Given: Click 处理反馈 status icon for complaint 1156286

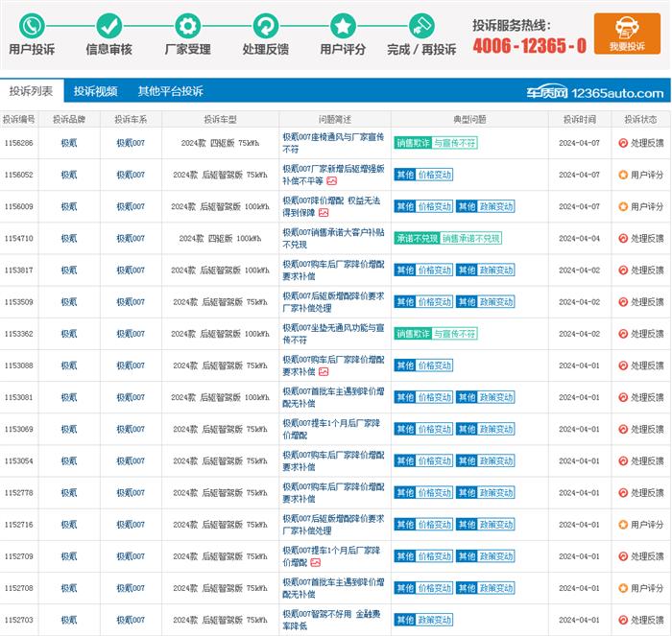Looking at the screenshot, I should point(623,143).
